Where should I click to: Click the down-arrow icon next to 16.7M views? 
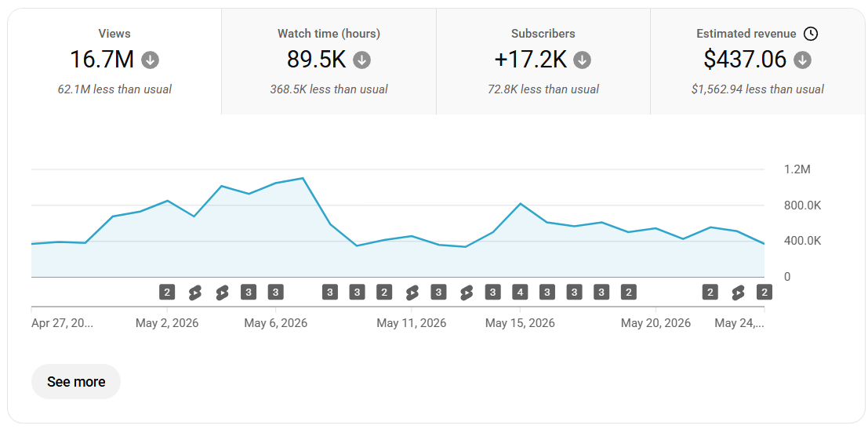[150, 60]
